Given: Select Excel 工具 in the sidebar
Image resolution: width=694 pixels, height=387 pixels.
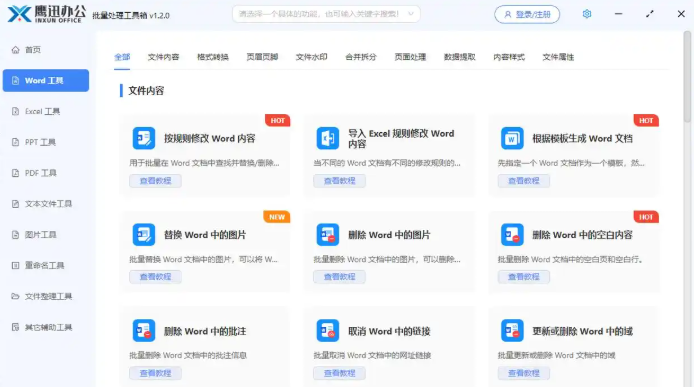Looking at the screenshot, I should 46,111.
